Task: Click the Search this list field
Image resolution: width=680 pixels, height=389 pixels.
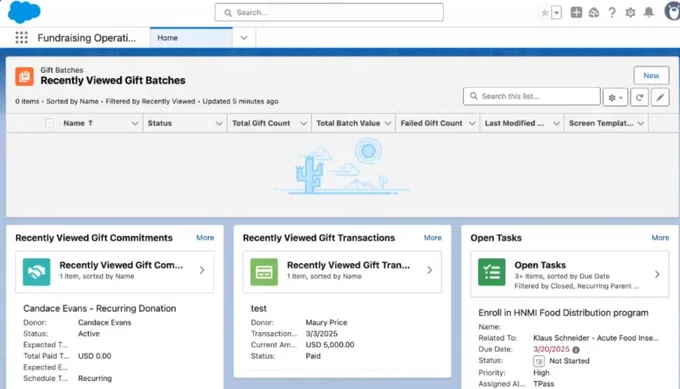Action: pyautogui.click(x=532, y=96)
